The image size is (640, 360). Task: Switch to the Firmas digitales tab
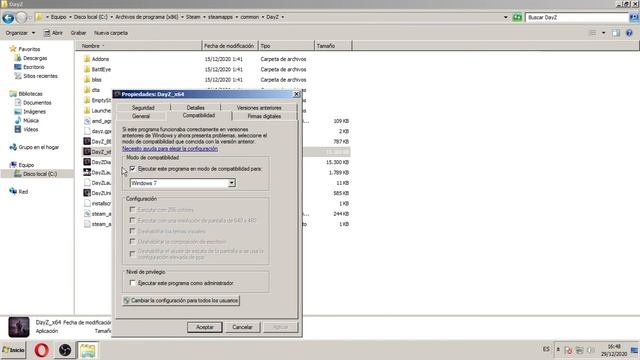(264, 116)
